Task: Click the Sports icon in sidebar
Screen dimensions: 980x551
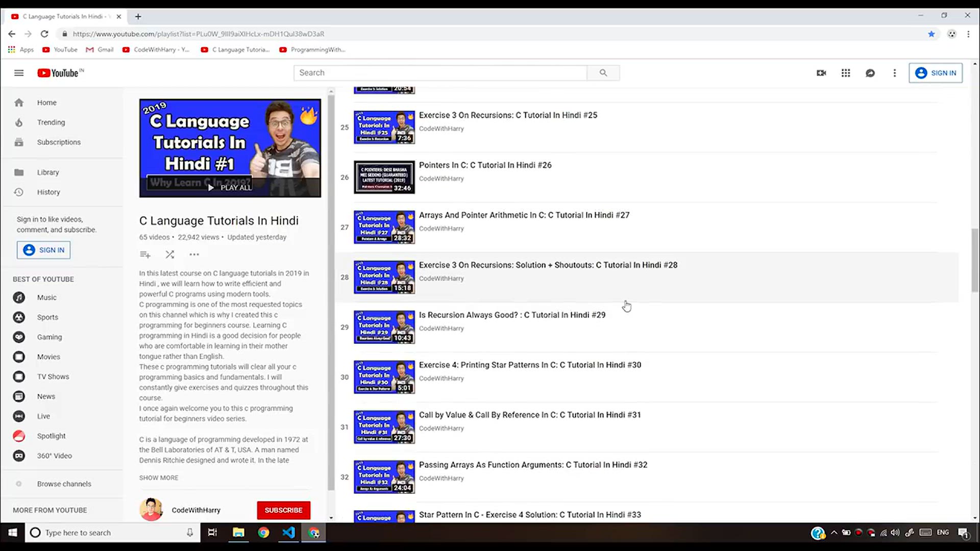Action: (x=19, y=317)
